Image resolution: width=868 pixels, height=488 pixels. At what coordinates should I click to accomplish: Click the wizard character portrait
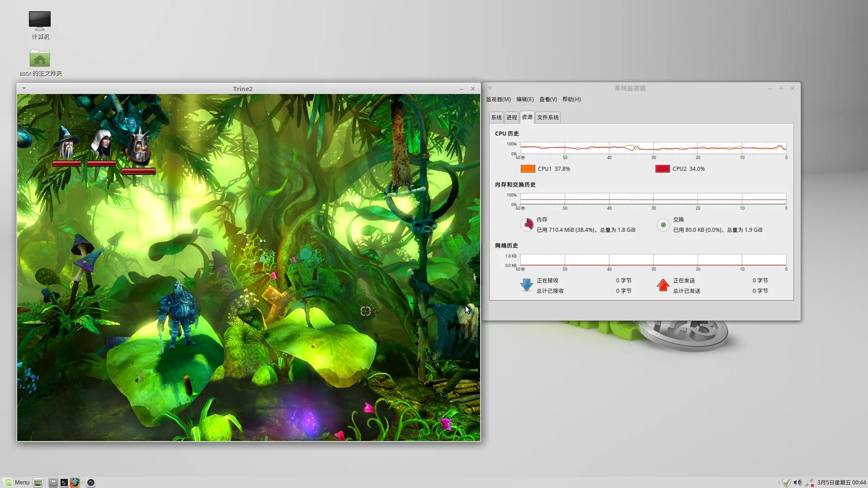(x=67, y=142)
